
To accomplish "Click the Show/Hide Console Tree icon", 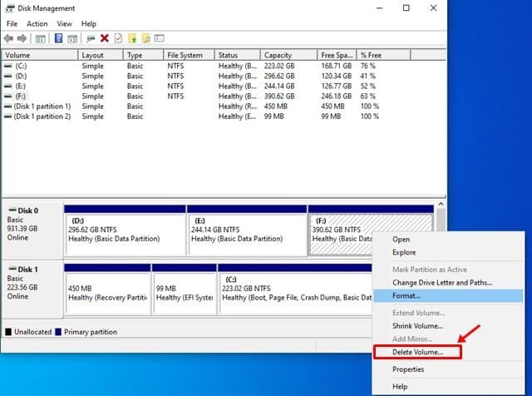I will [41, 39].
